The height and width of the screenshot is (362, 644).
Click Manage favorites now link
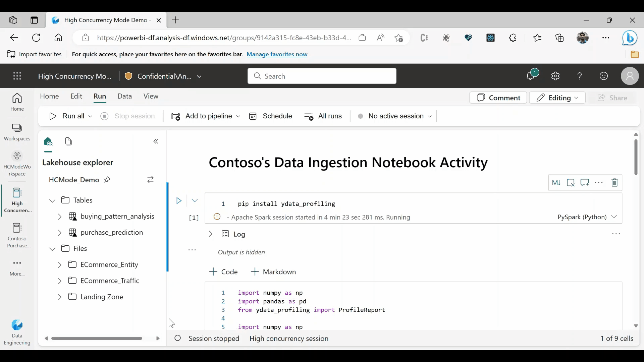(x=277, y=54)
